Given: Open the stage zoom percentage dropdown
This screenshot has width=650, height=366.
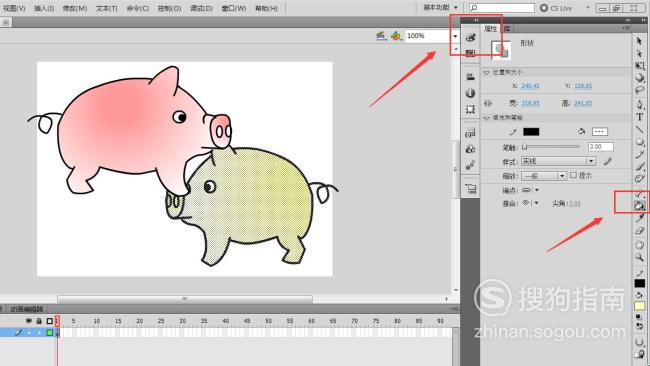Looking at the screenshot, I should tap(455, 36).
